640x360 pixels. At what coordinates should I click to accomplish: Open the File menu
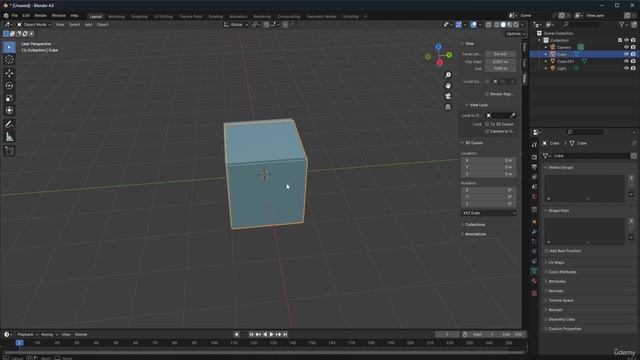point(15,16)
